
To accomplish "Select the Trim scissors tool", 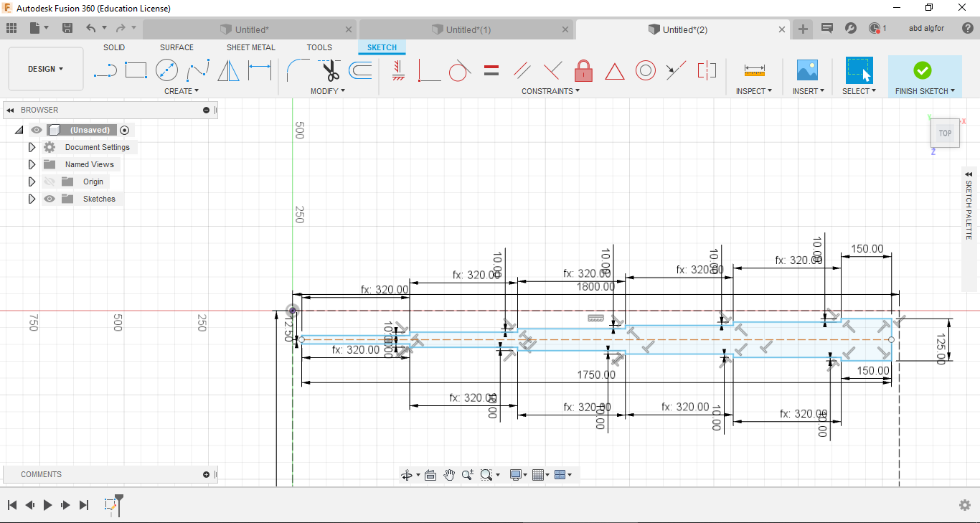I will 329,70.
